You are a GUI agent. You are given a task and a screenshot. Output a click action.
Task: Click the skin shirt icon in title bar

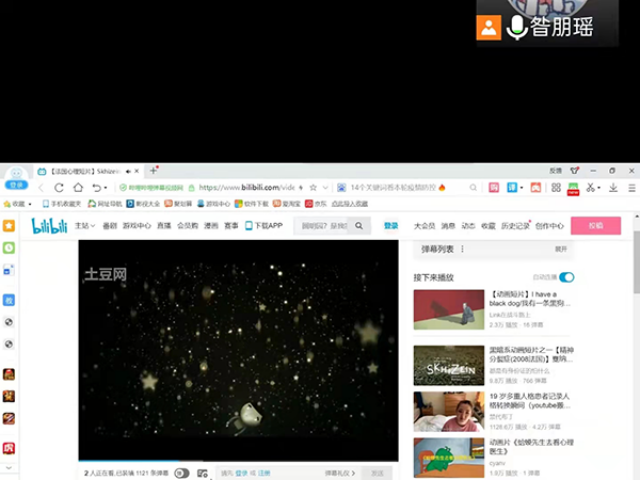575,171
